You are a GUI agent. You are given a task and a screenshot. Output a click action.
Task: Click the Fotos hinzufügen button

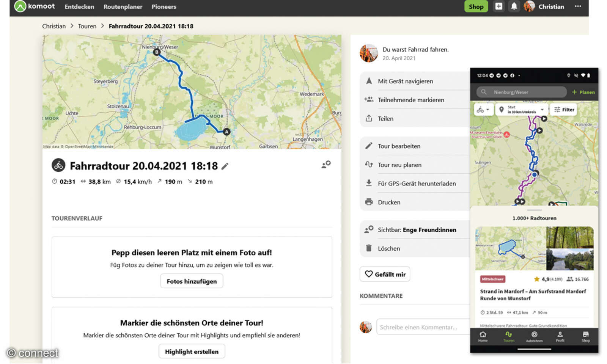[192, 281]
